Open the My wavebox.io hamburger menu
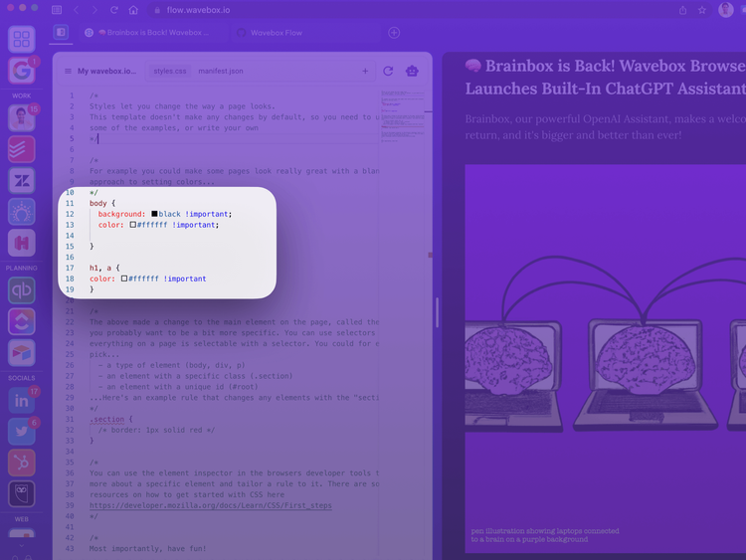746x560 pixels. (x=68, y=71)
